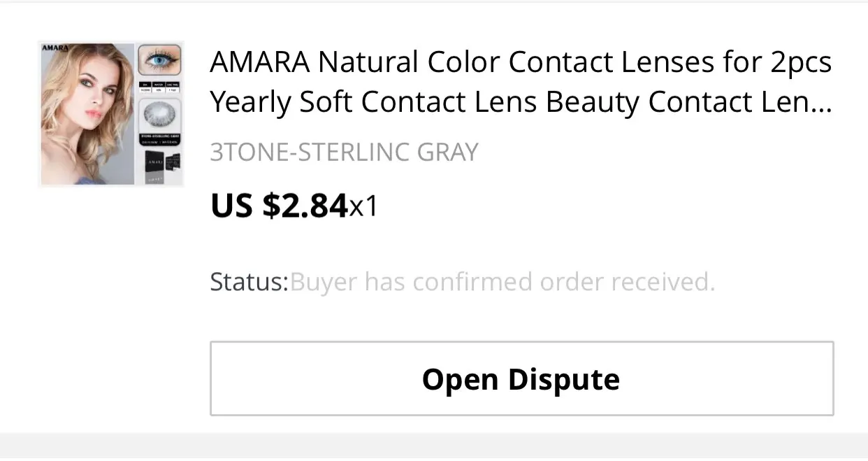Image resolution: width=868 pixels, height=461 pixels.
Task: Click the lens specs table in thumbnail
Action: (159, 87)
